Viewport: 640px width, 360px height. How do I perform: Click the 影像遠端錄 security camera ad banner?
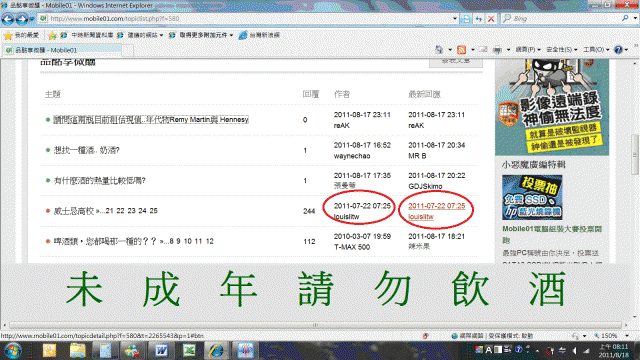click(552, 107)
